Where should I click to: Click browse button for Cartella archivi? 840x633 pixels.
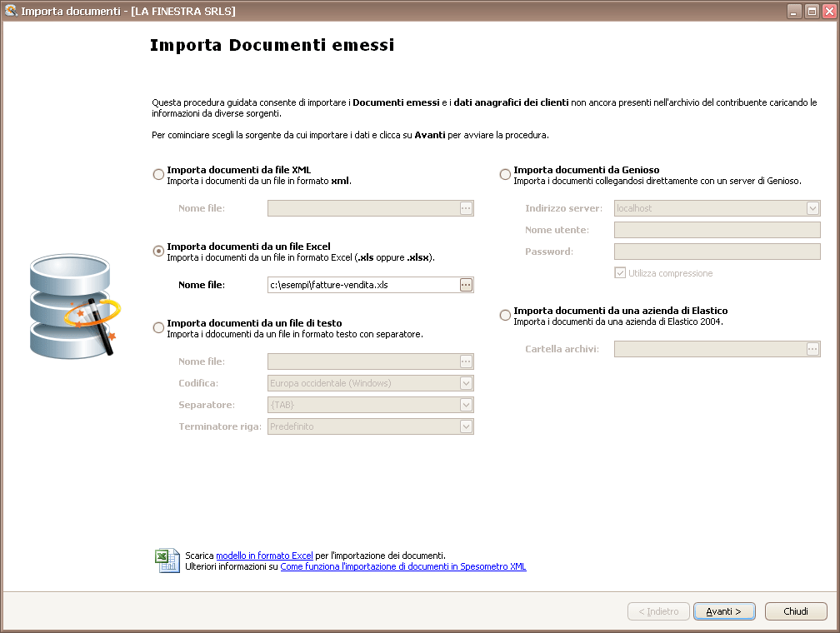(812, 349)
